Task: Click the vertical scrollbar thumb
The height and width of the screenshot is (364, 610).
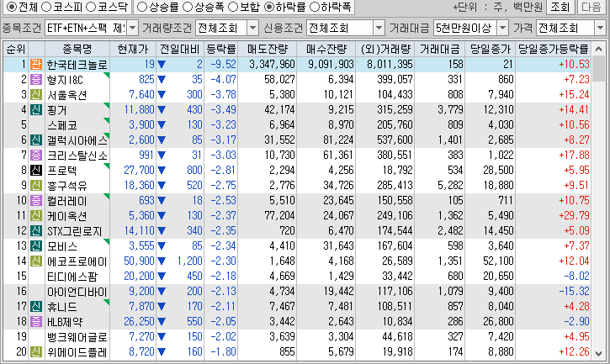Action: point(599,70)
